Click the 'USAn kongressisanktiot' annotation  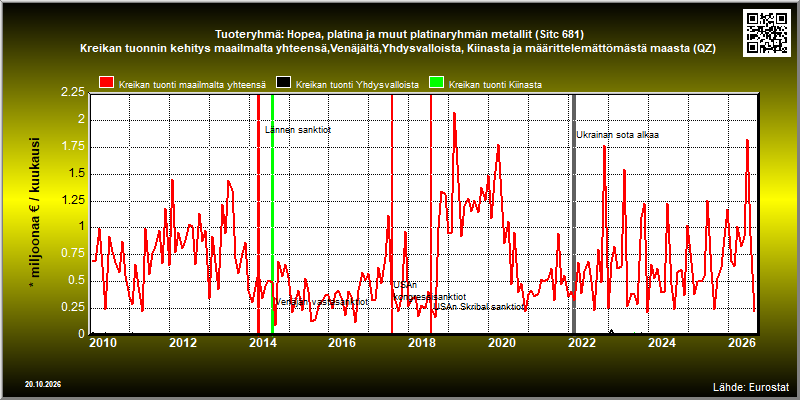(429, 291)
